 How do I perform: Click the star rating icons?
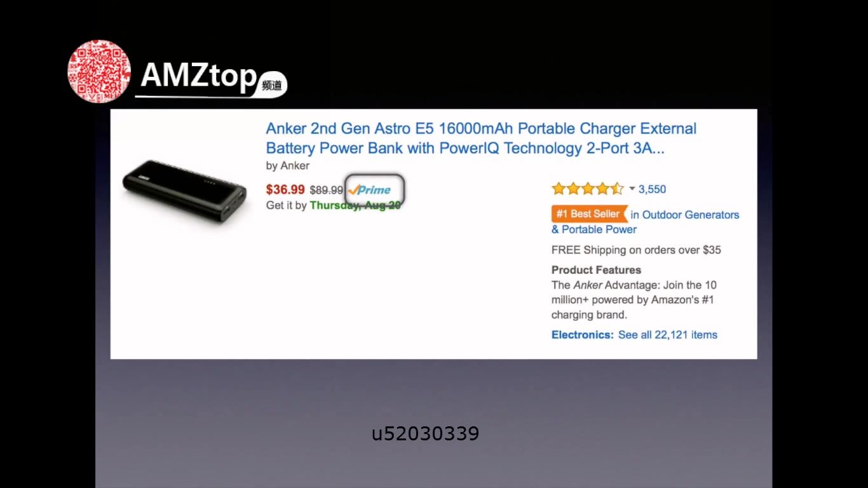[587, 189]
